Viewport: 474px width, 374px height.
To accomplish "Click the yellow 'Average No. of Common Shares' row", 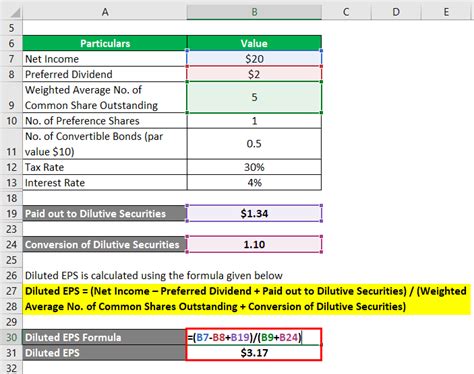I will pyautogui.click(x=247, y=306).
